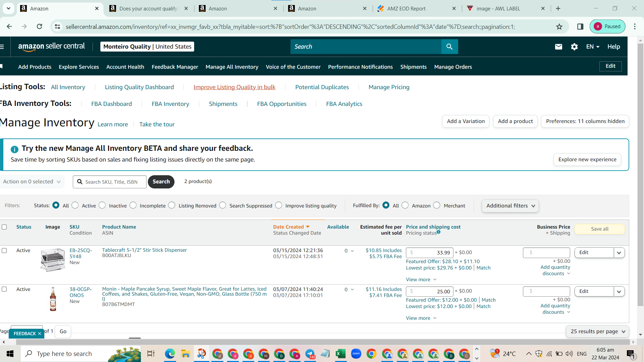Screen dimensions: 644x362
Task: Click the Search SKU, Title, ISBN field
Action: pyautogui.click(x=110, y=182)
